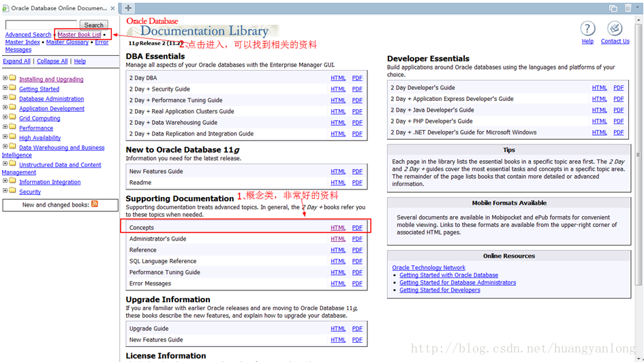Expand the Data Warehousing and Business Intelligence node
This screenshot has width=644, height=362.
pos(5,147)
